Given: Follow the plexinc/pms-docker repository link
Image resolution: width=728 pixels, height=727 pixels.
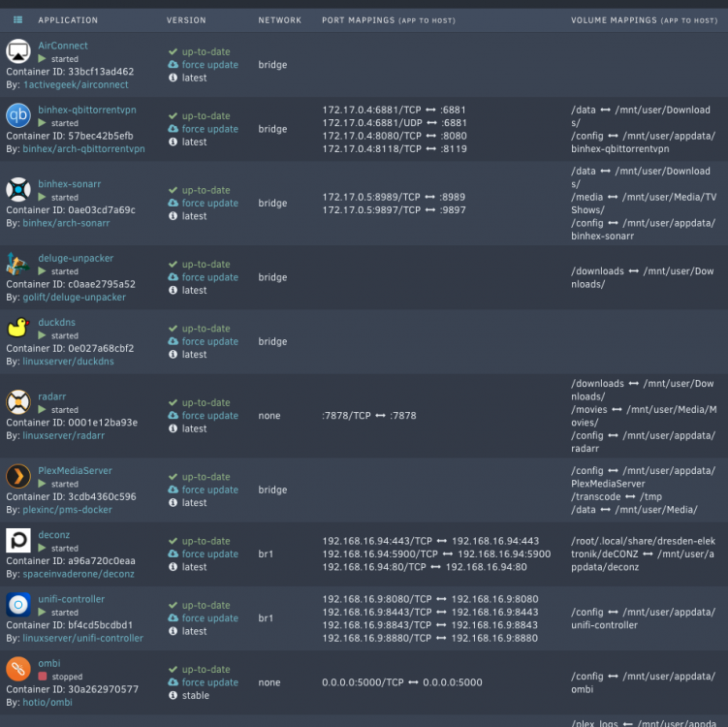Looking at the screenshot, I should tap(67, 510).
